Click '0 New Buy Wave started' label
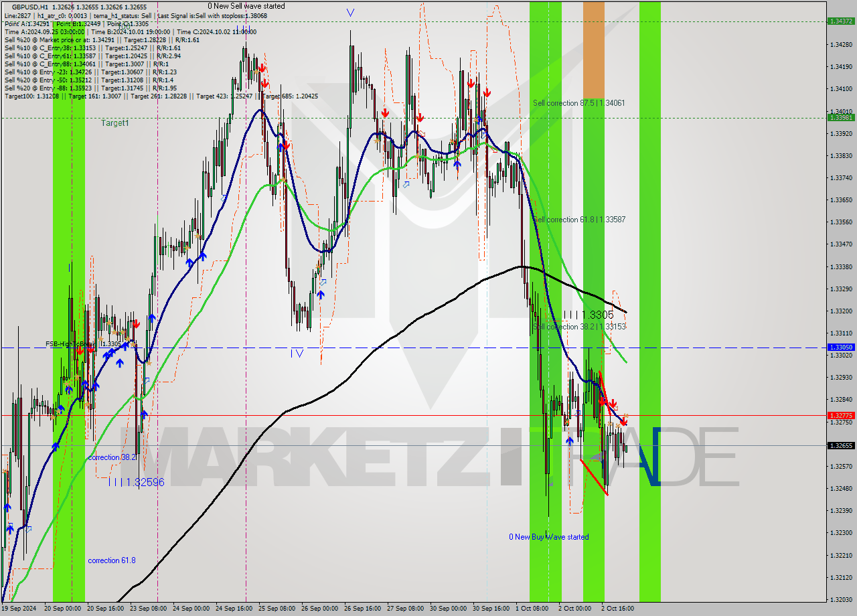857x616 pixels. 549,537
